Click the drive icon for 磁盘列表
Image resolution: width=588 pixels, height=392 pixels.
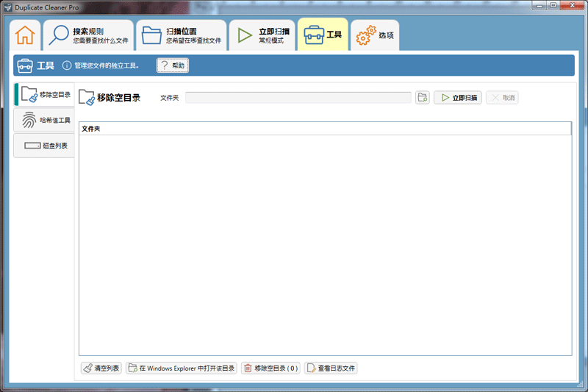click(32, 146)
